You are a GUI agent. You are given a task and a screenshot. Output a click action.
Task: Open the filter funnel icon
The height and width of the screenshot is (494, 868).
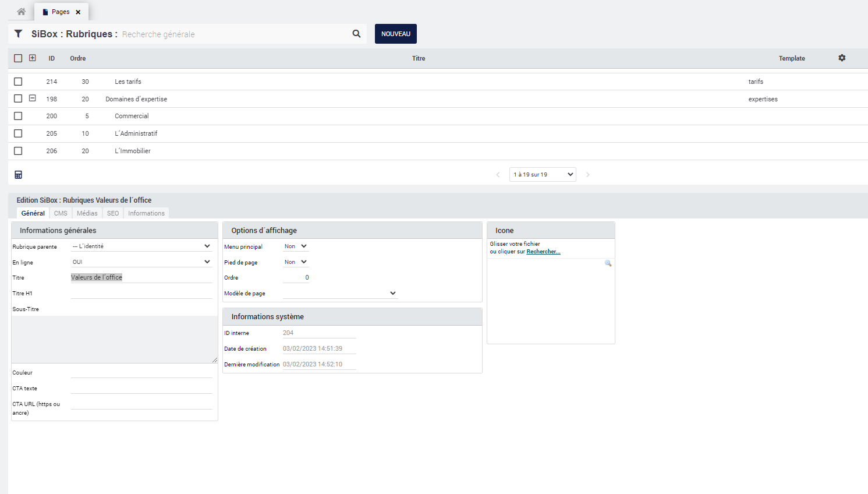19,34
